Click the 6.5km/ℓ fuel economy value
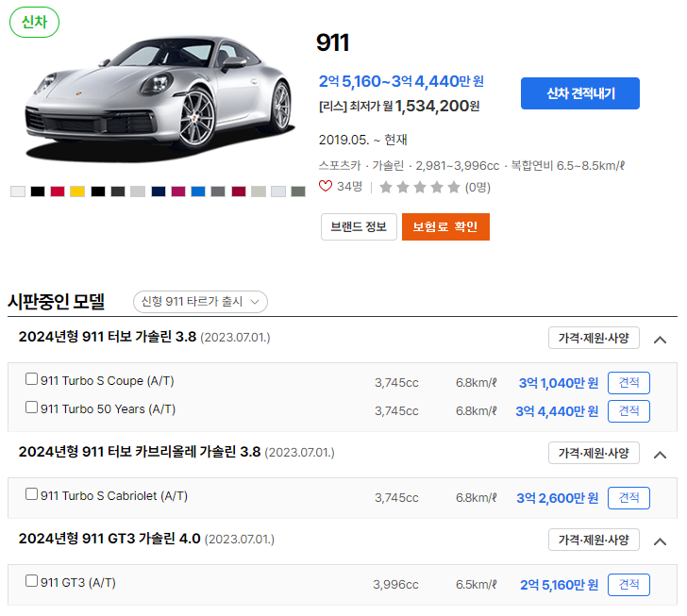687x616 pixels. [x=477, y=585]
